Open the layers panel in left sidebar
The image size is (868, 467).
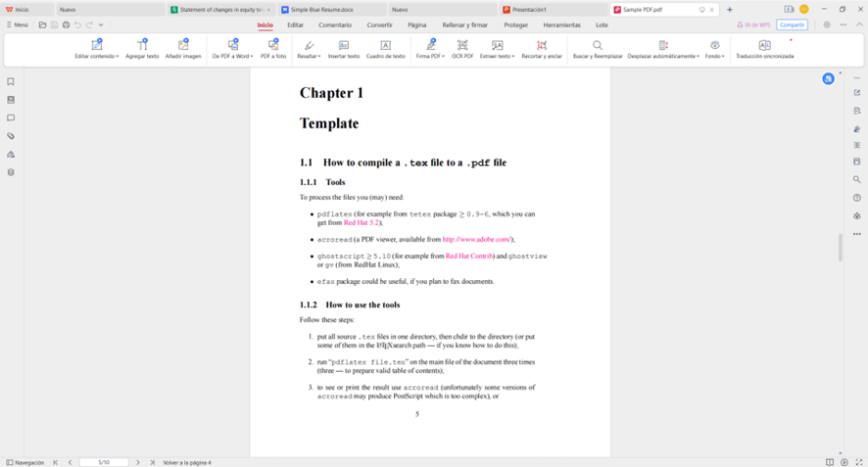point(11,172)
